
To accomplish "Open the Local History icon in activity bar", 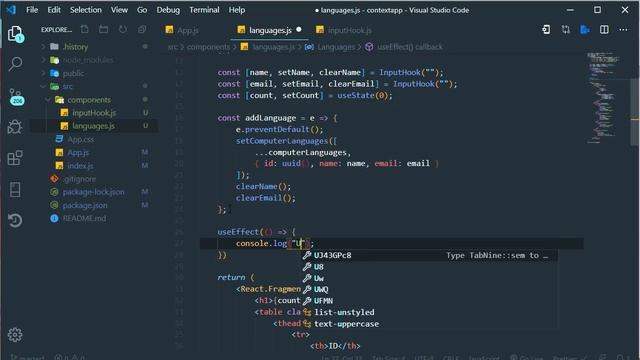I will [15, 220].
